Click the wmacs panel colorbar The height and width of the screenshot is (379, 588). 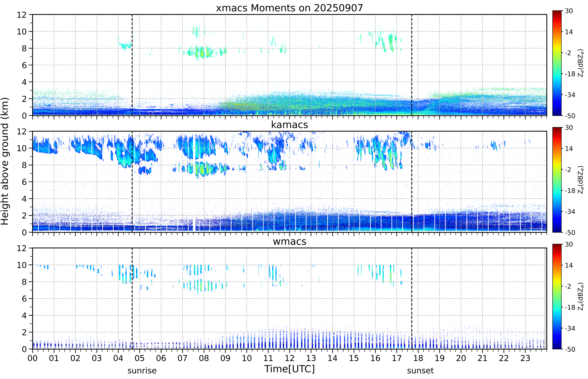(557, 297)
